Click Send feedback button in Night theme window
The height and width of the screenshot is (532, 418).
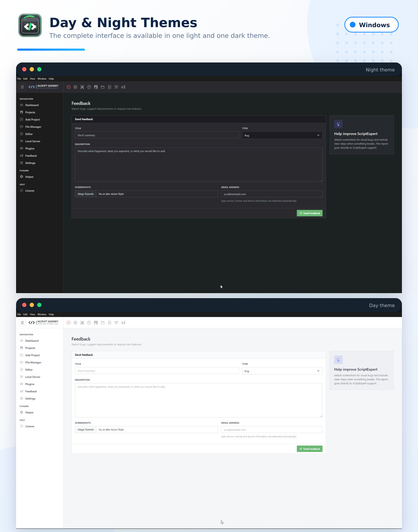tap(310, 213)
